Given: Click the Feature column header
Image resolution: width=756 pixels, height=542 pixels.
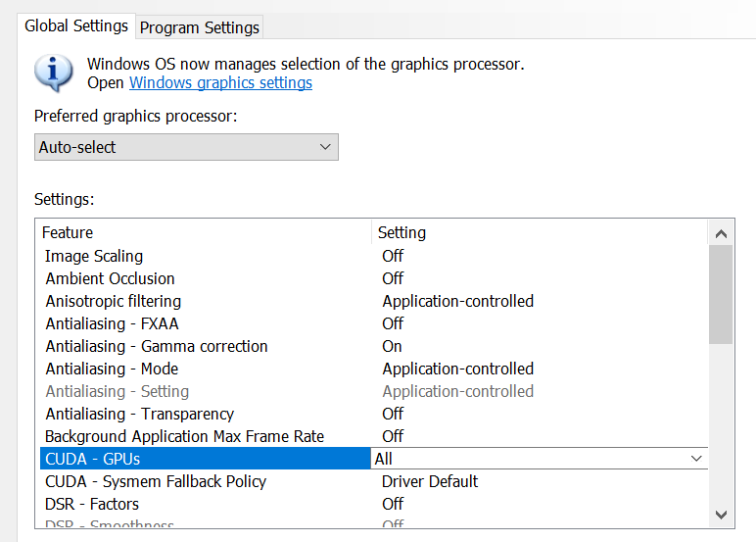Looking at the screenshot, I should (x=68, y=232).
